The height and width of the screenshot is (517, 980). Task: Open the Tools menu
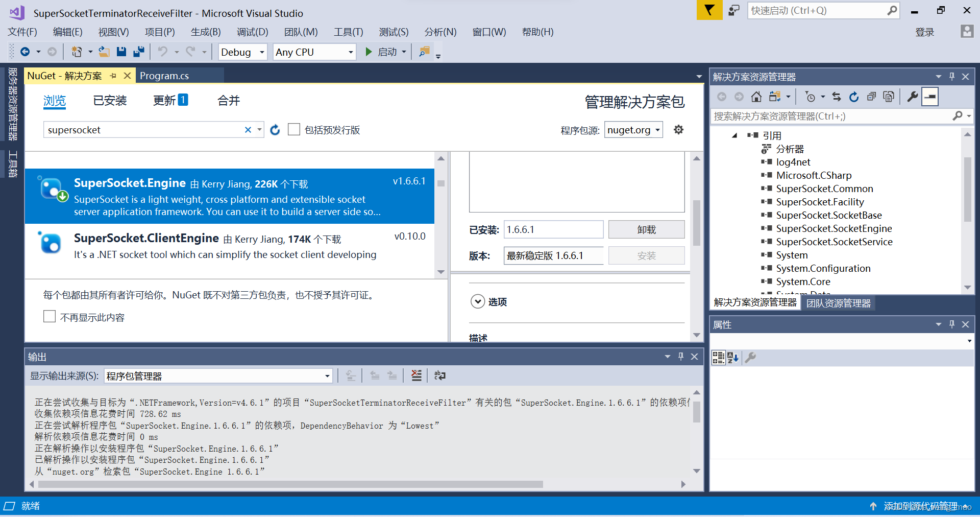(348, 32)
